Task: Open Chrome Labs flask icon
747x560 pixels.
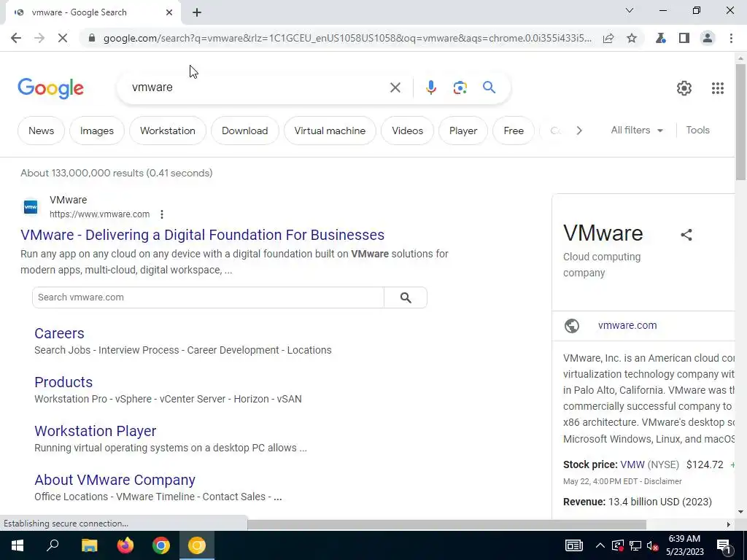Action: [660, 38]
